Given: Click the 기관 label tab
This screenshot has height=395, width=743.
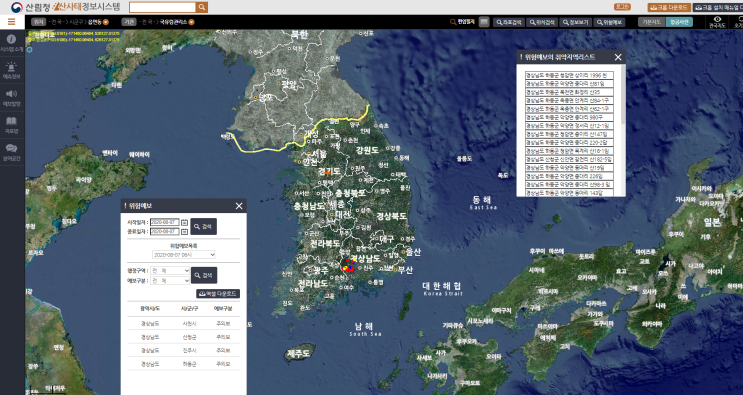Looking at the screenshot, I should point(128,22).
